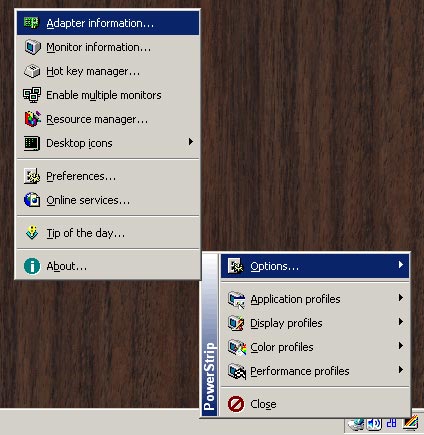Expand the Options submenu arrow
The width and height of the screenshot is (424, 435).
pyautogui.click(x=401, y=265)
